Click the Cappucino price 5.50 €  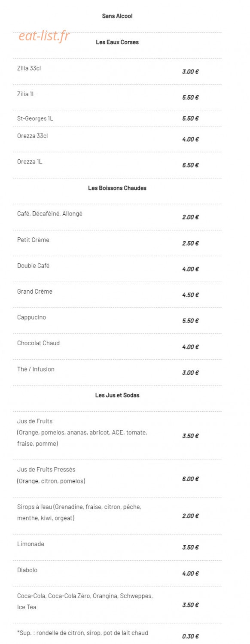[190, 321]
